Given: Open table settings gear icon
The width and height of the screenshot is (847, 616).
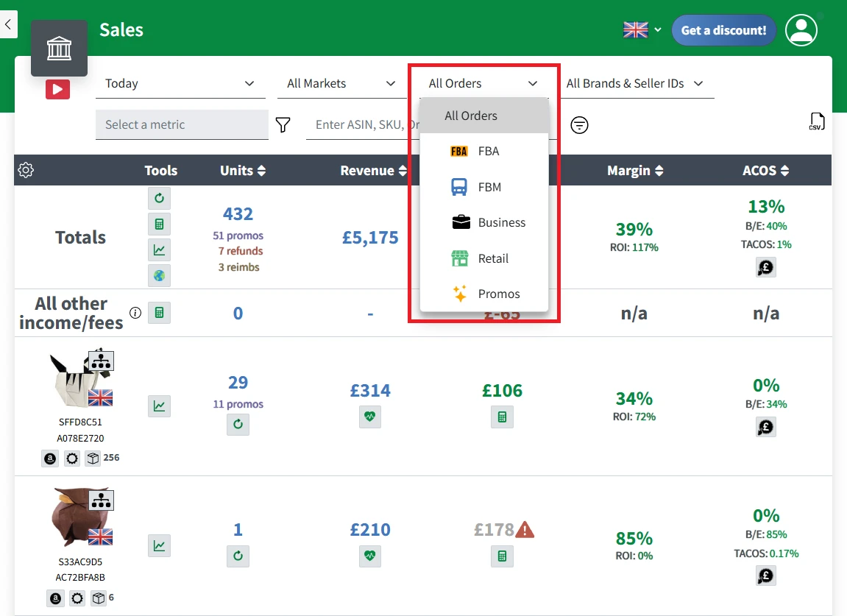Looking at the screenshot, I should coord(26,170).
